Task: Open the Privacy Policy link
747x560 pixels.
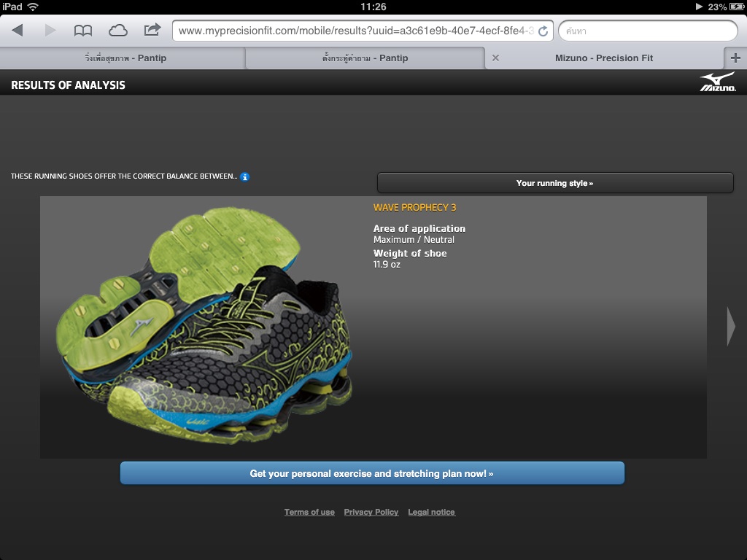Action: coord(371,512)
